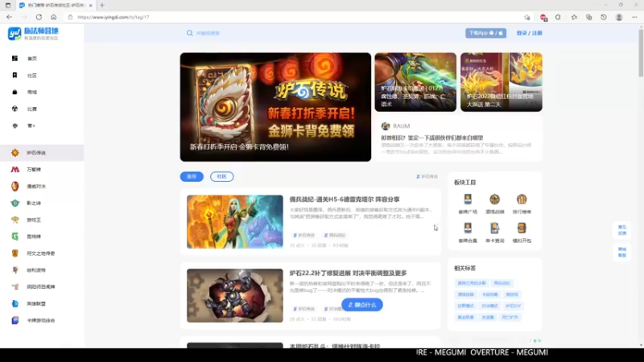Open a new browser tab
The height and width of the screenshot is (362, 644).
pyautogui.click(x=102, y=6)
